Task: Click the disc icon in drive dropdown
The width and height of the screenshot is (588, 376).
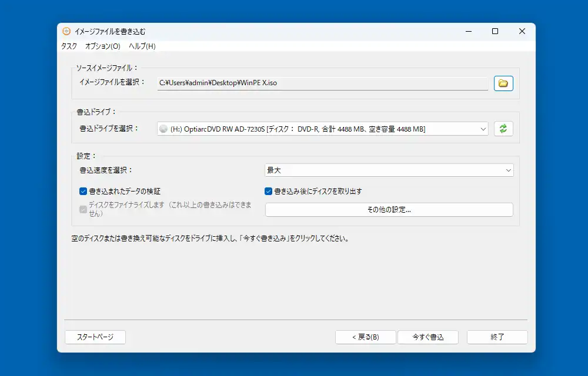Action: click(x=163, y=129)
